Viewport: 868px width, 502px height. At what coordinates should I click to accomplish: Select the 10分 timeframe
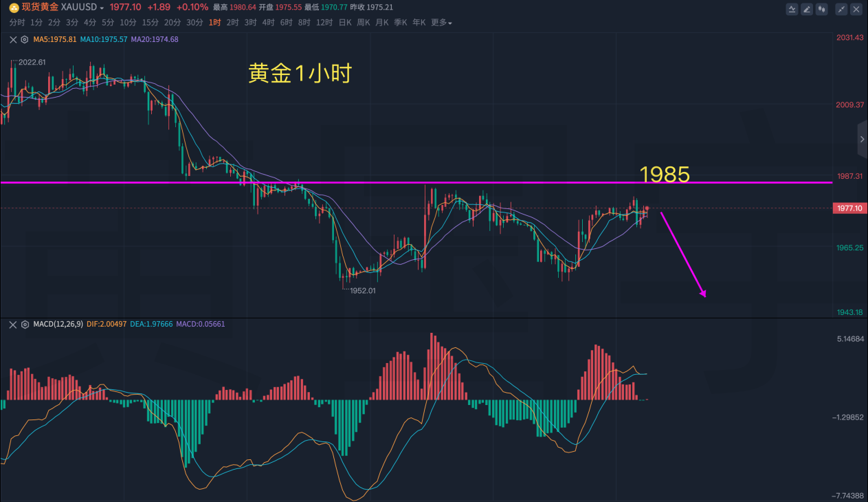click(x=128, y=23)
